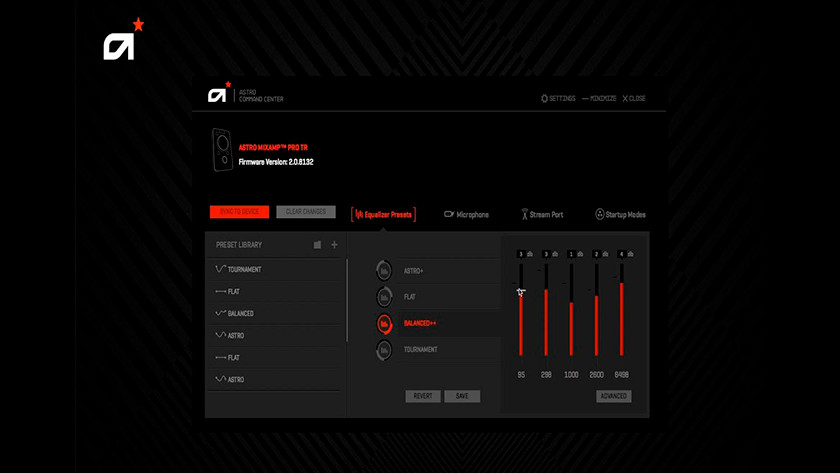Screen dimensions: 840x473
Task: Click the FLAT preset slot circle icon
Action: click(x=384, y=297)
